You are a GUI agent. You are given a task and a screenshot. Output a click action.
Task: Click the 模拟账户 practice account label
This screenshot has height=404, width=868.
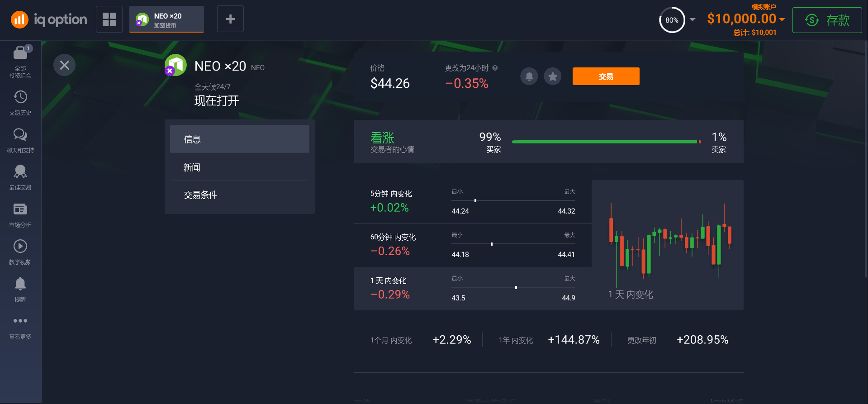click(764, 7)
